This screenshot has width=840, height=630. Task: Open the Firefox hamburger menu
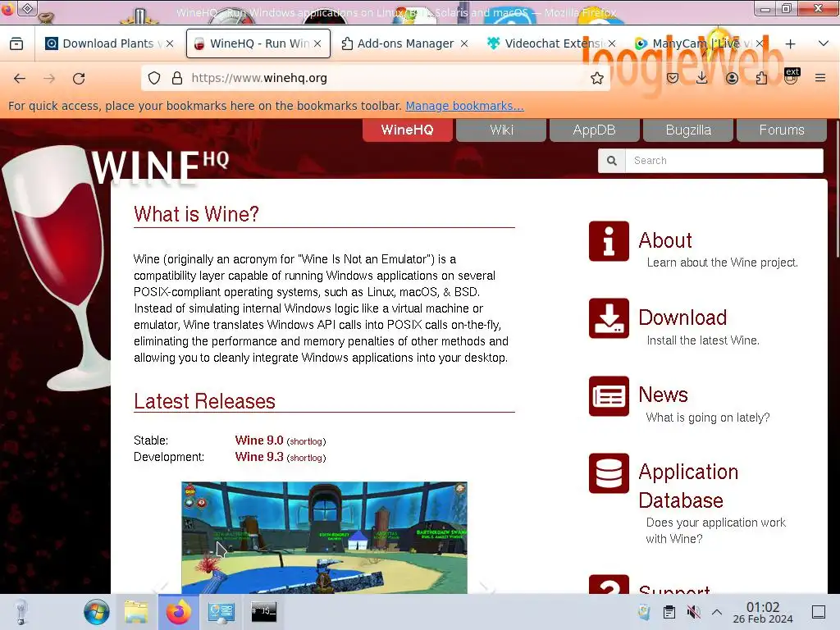click(820, 78)
